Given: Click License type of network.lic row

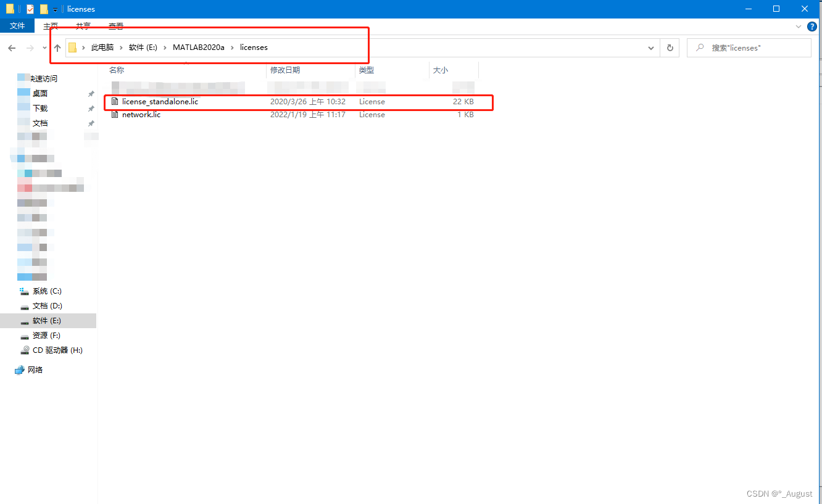Looking at the screenshot, I should [372, 115].
